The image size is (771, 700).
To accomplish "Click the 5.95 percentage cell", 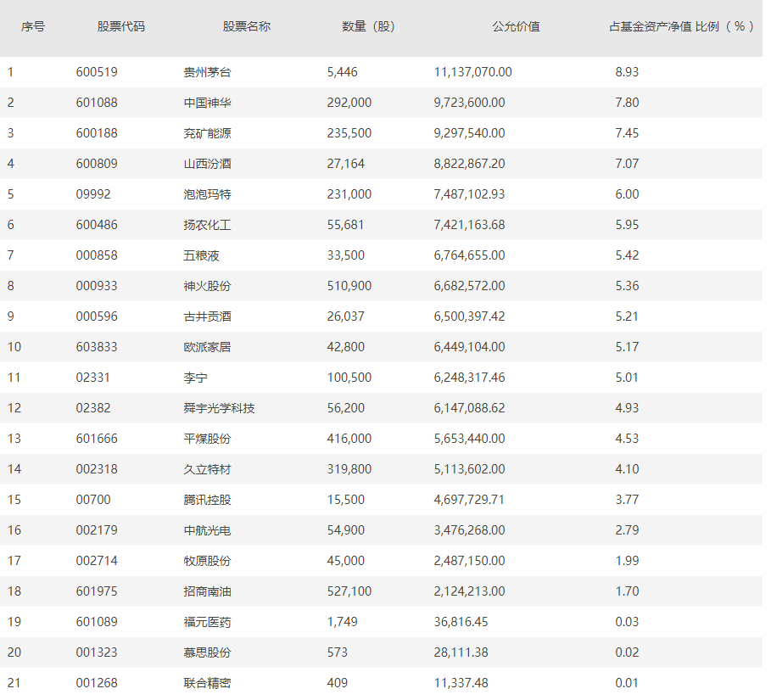I will (x=627, y=225).
